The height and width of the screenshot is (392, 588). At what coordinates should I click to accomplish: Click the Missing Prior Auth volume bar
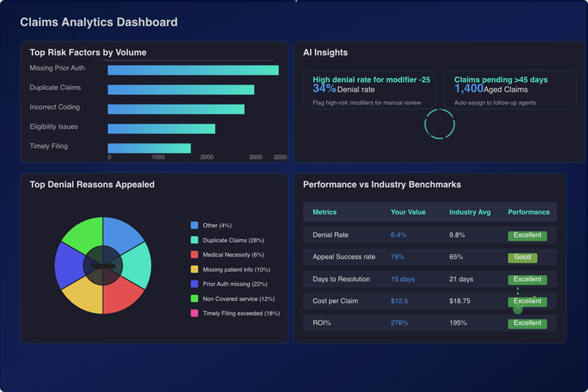193,70
